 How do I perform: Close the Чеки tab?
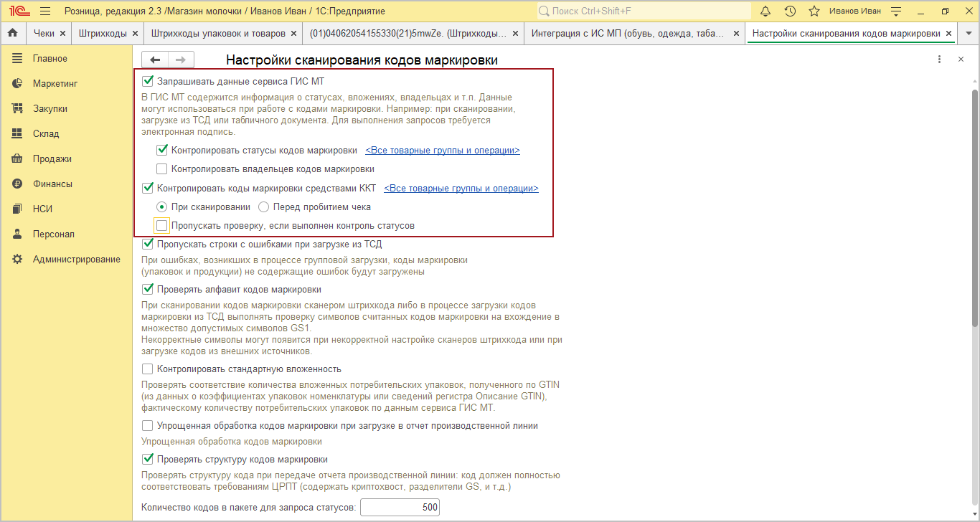coord(62,34)
